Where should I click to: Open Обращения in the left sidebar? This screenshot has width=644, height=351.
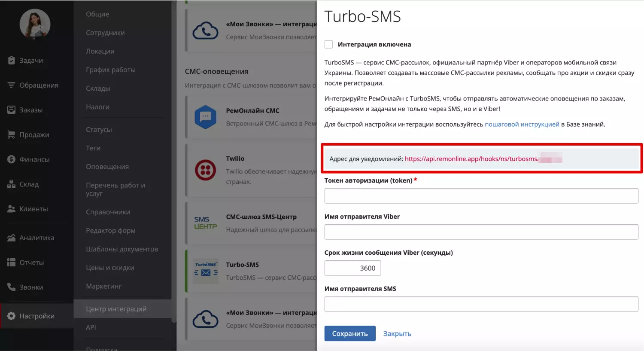(x=39, y=85)
